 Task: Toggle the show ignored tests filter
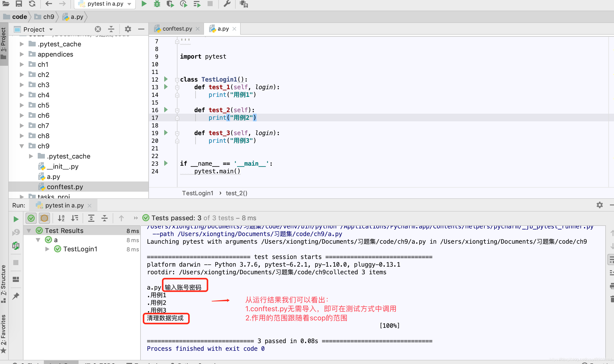click(x=44, y=218)
